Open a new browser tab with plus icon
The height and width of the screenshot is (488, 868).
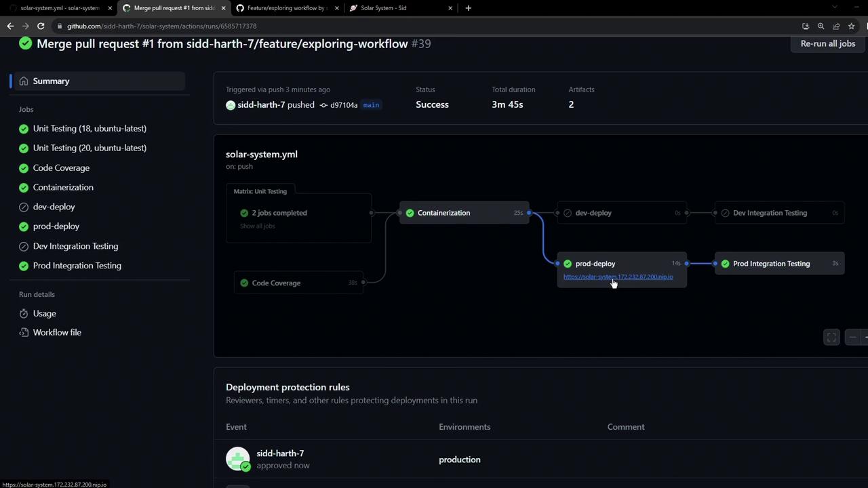[468, 8]
